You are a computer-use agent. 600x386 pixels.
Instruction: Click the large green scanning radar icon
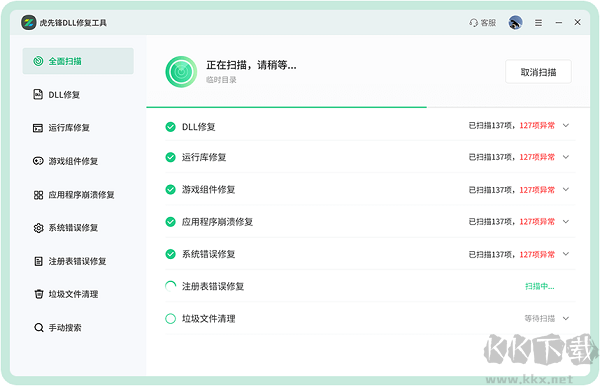click(x=181, y=72)
